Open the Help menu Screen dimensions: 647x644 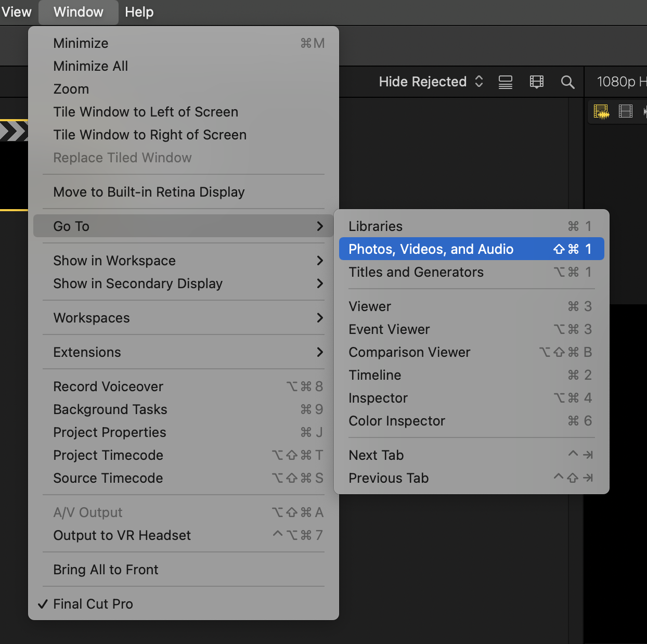[139, 11]
